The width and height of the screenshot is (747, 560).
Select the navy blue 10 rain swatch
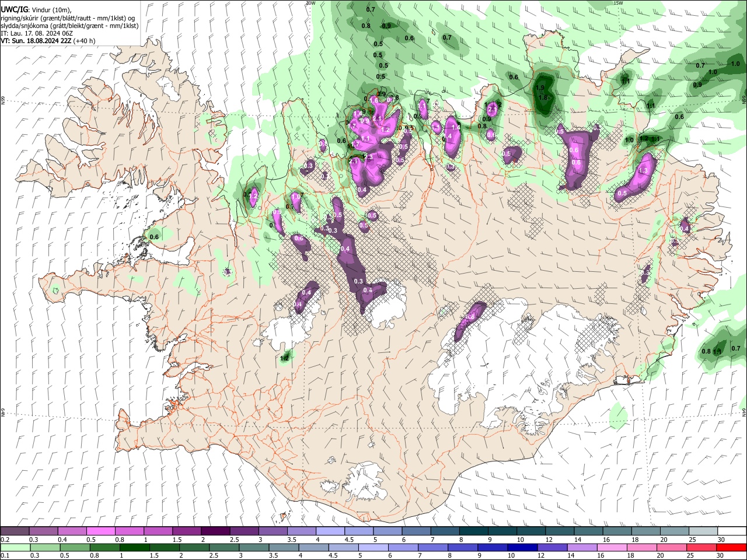click(522, 548)
